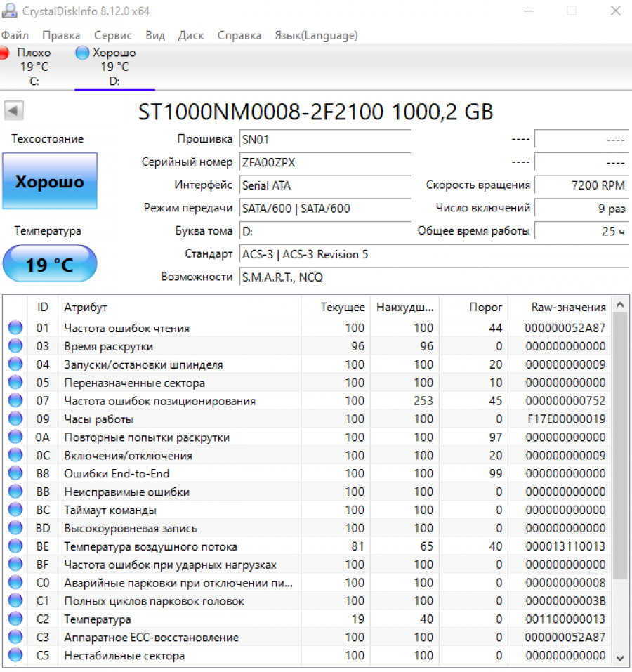632x672 pixels.
Task: Click the red status icon for disk C:
Action: 4,53
